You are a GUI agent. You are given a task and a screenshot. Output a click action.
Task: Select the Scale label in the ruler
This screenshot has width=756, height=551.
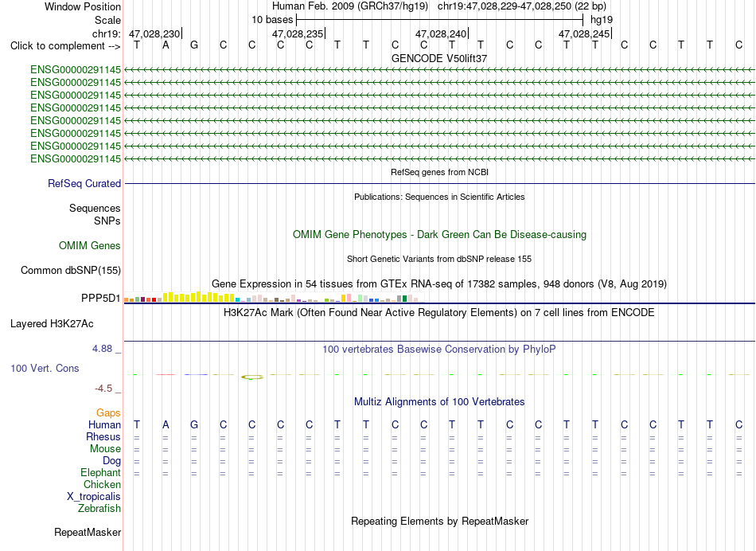tap(107, 20)
